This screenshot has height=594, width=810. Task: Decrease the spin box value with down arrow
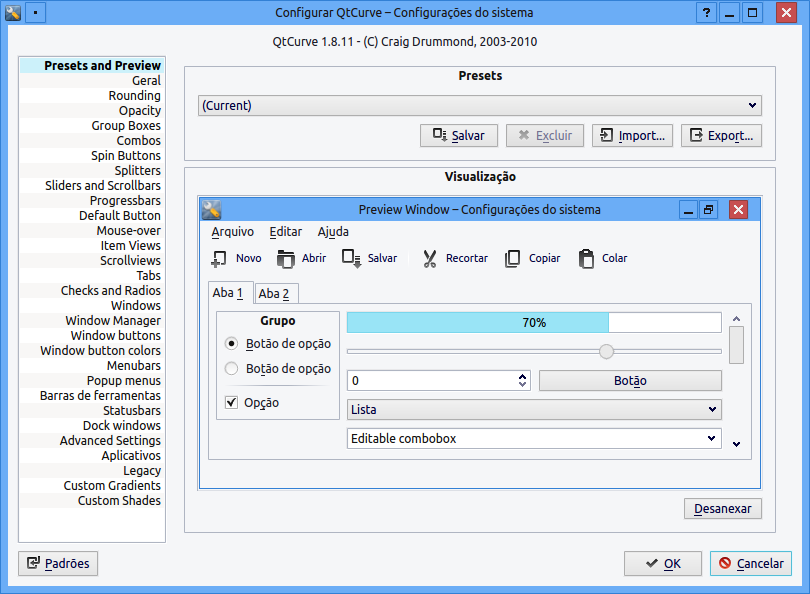coord(523,385)
